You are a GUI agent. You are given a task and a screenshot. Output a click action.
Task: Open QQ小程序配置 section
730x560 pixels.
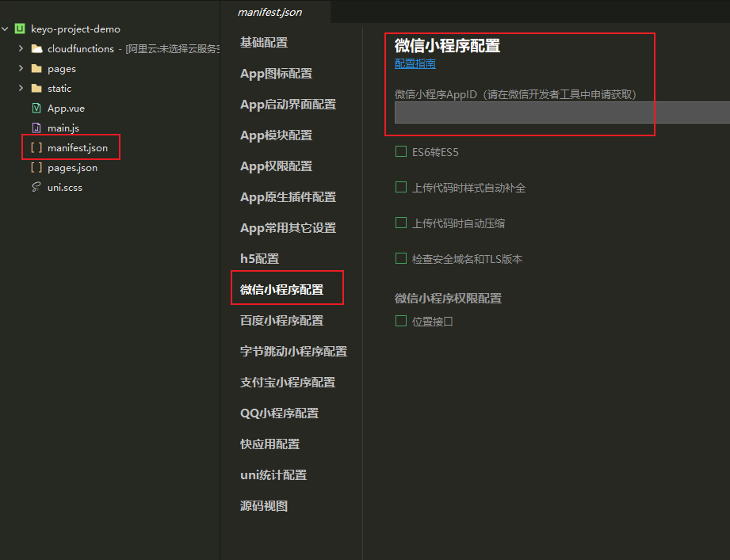279,413
